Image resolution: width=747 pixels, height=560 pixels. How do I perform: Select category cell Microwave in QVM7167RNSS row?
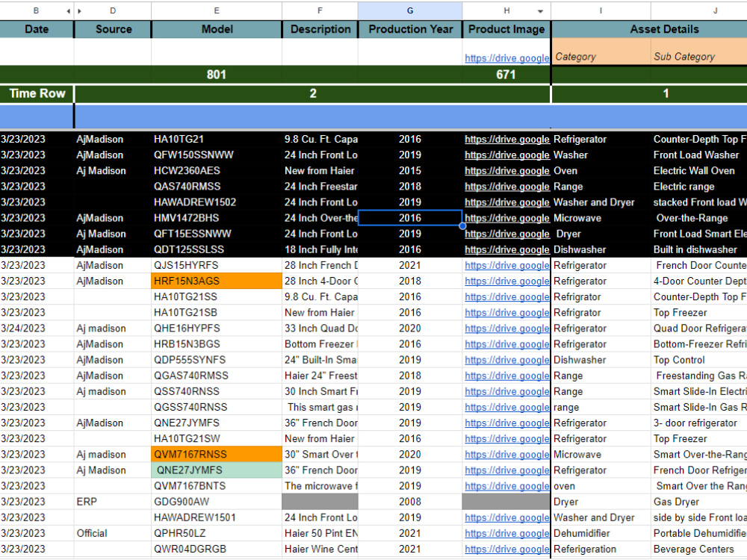[601, 454]
